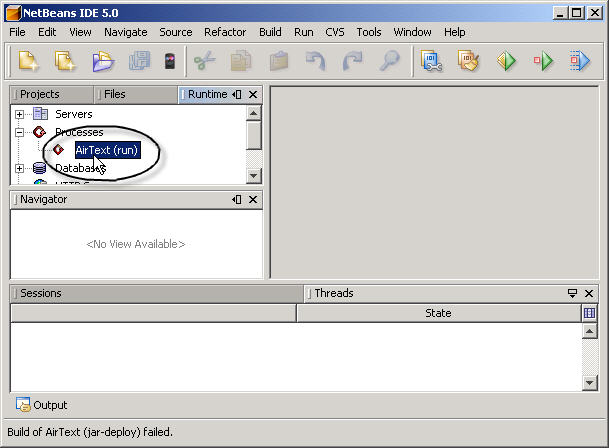Click the build failed status message
This screenshot has height=448, width=609.
[90, 432]
